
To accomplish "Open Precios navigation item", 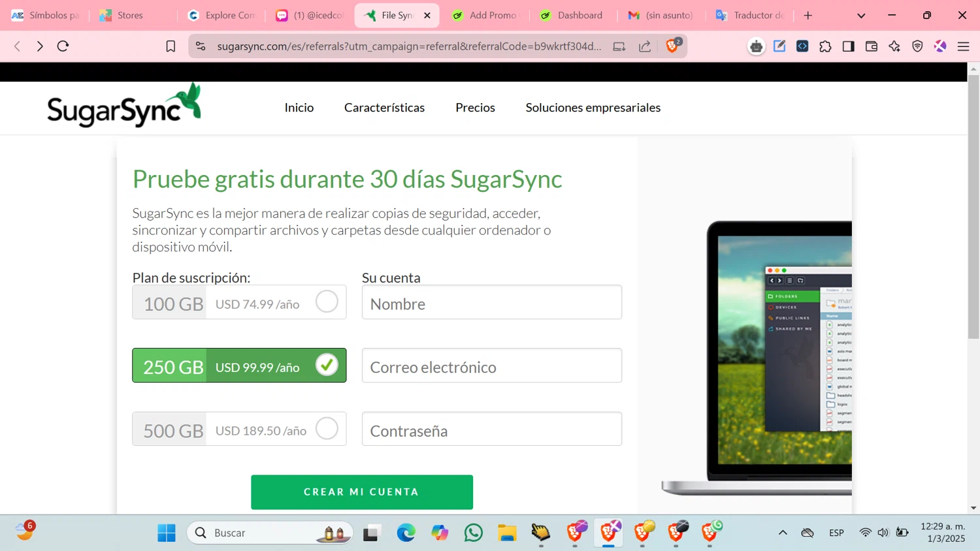I will (x=475, y=108).
